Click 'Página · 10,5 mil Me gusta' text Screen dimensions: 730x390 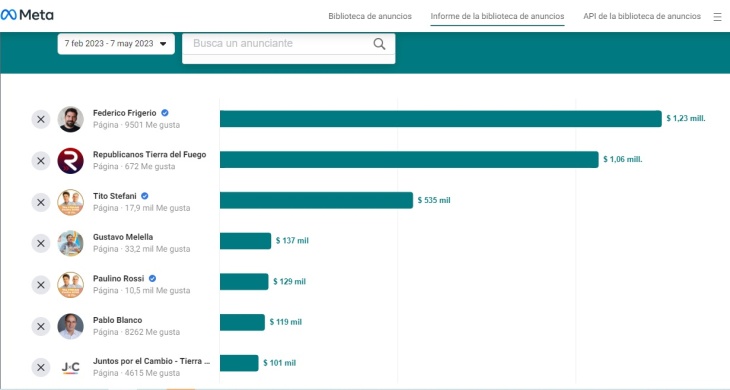click(142, 290)
